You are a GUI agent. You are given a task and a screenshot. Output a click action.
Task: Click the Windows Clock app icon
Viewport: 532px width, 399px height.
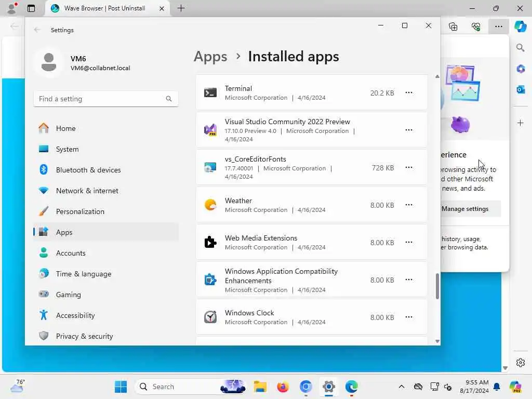pyautogui.click(x=210, y=317)
